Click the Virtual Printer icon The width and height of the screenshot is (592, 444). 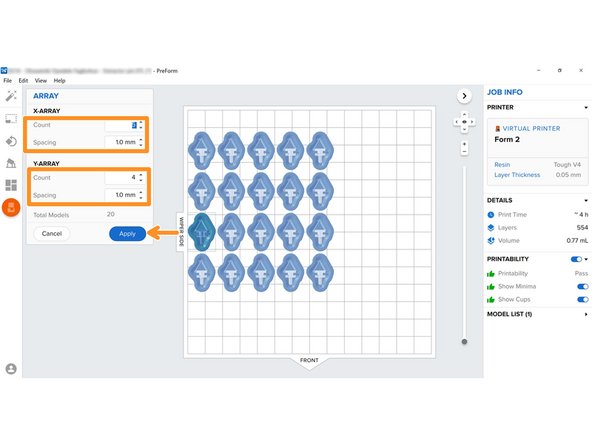pos(497,128)
